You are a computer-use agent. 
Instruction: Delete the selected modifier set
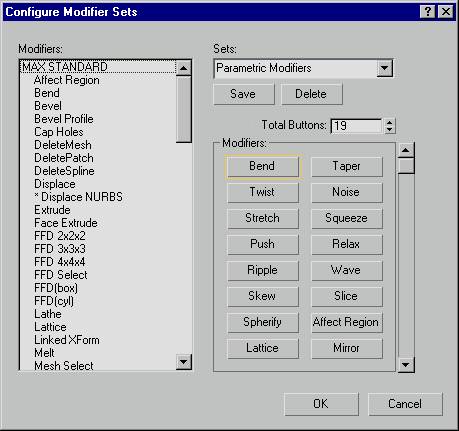click(311, 94)
